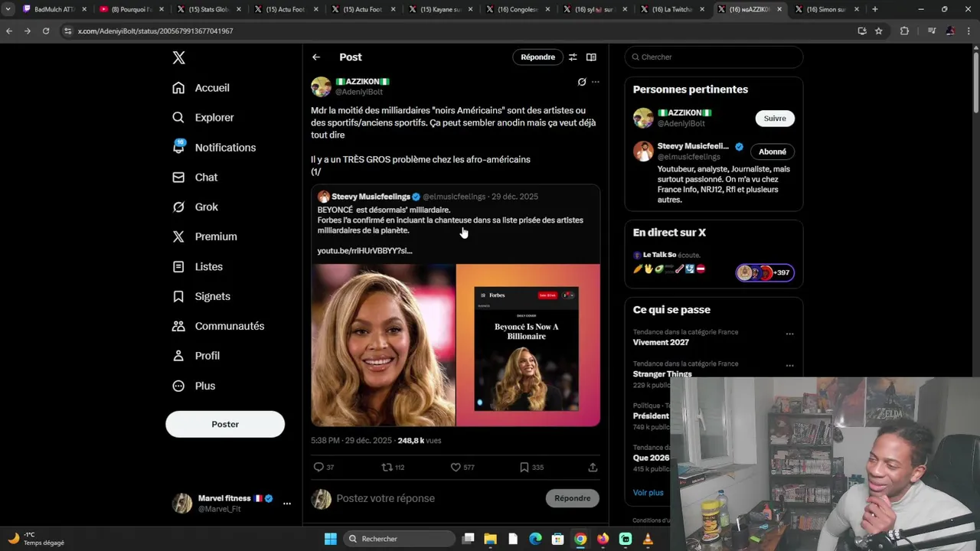Click the Répondre button next to the reply field
Image resolution: width=980 pixels, height=551 pixels.
click(573, 498)
